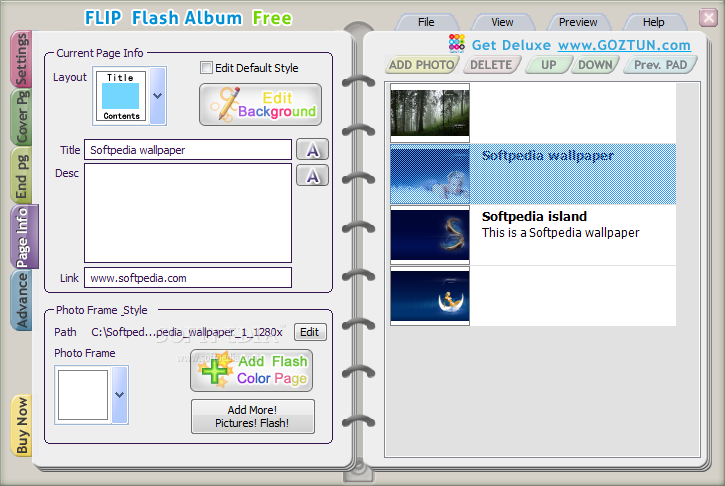Screen dimensions: 725x486
Task: Click the DELETE button
Action: click(x=491, y=65)
